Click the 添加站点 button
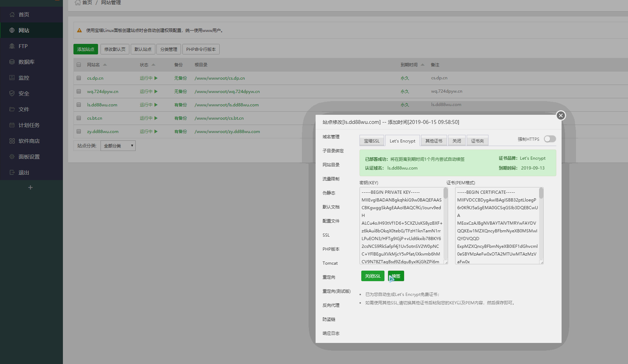The image size is (628, 364). click(86, 49)
